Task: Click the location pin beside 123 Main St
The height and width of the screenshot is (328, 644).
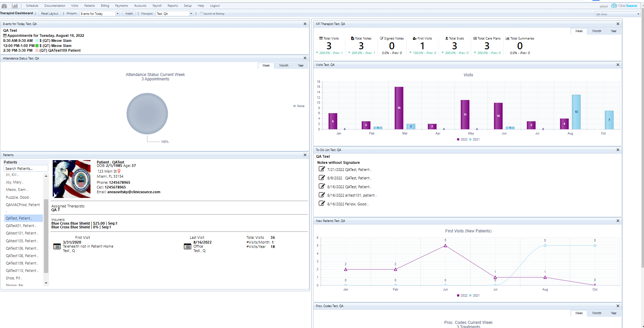Action: tap(119, 171)
